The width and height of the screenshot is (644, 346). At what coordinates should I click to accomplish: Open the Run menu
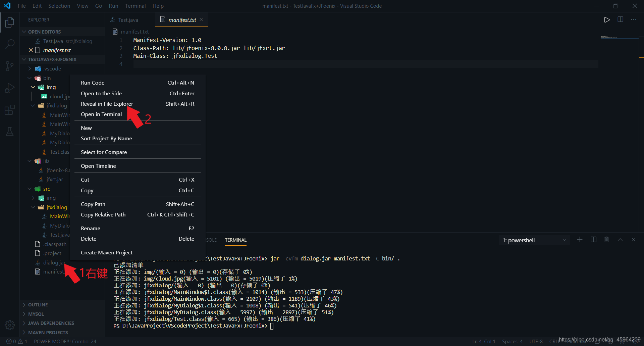point(113,6)
